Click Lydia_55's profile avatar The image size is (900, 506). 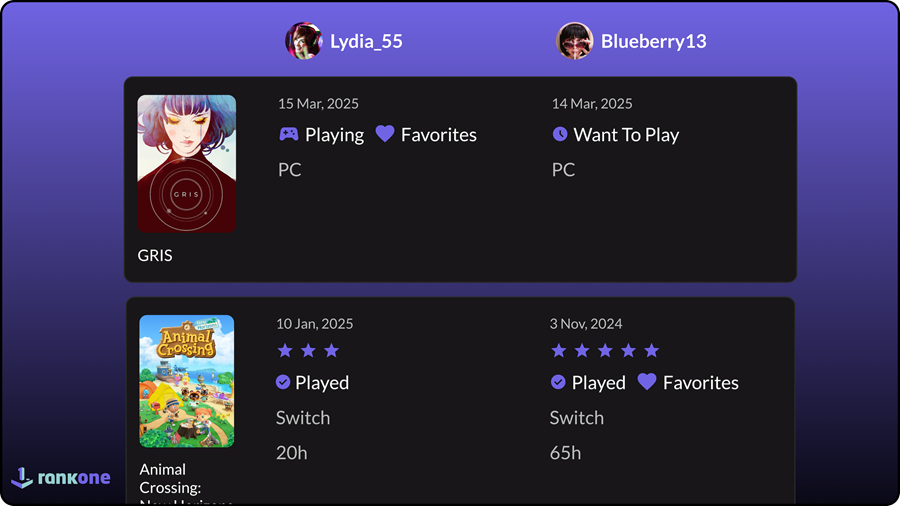coord(303,41)
